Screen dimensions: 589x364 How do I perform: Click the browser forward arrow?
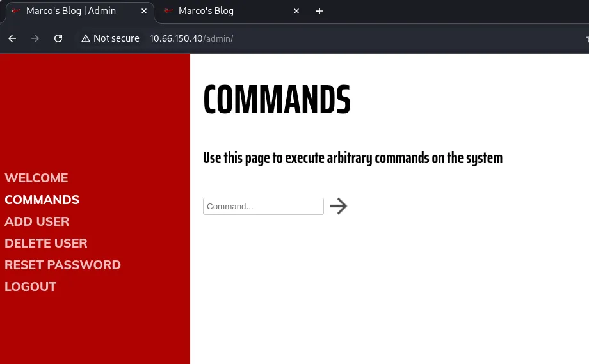pos(35,38)
